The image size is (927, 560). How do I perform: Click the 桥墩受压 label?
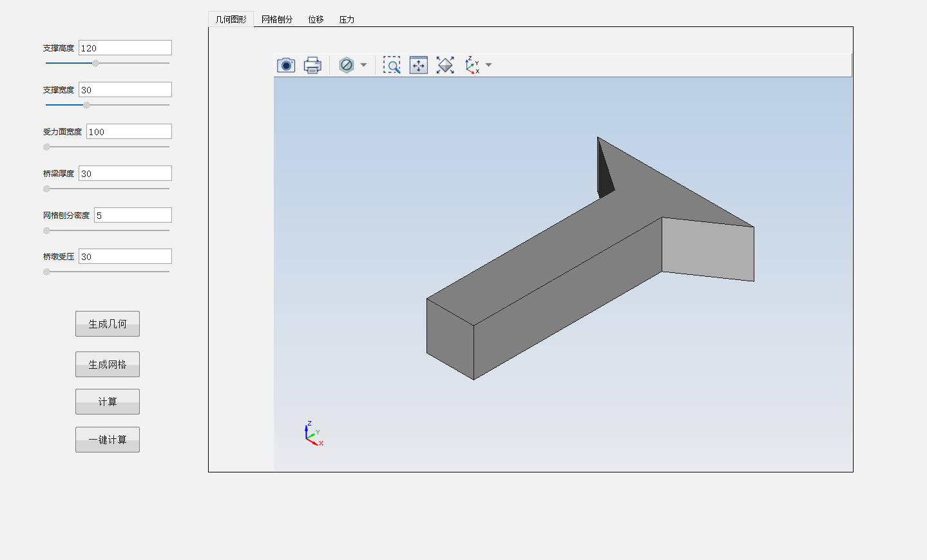tap(59, 257)
